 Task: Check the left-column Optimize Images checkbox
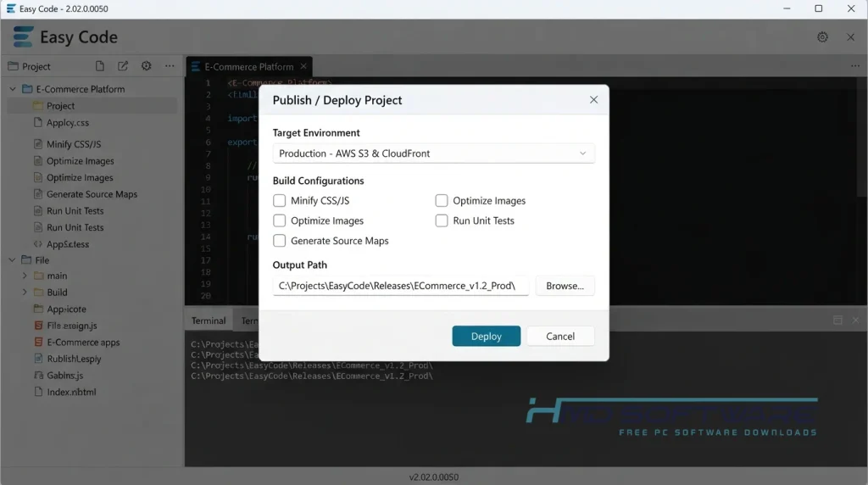coord(280,220)
